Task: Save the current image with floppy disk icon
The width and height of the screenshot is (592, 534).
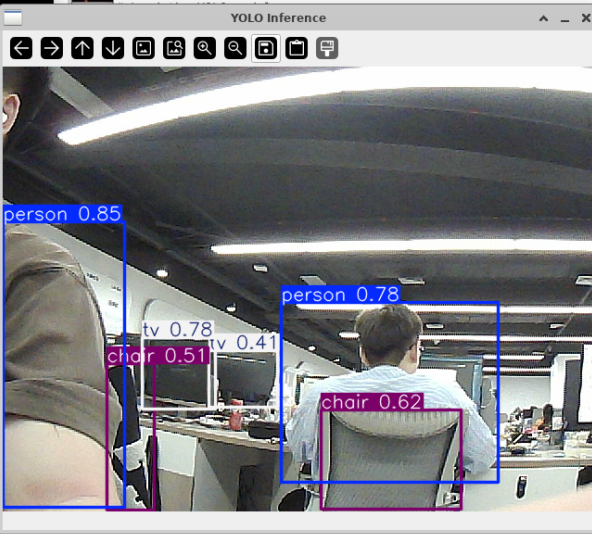Action: pos(266,48)
